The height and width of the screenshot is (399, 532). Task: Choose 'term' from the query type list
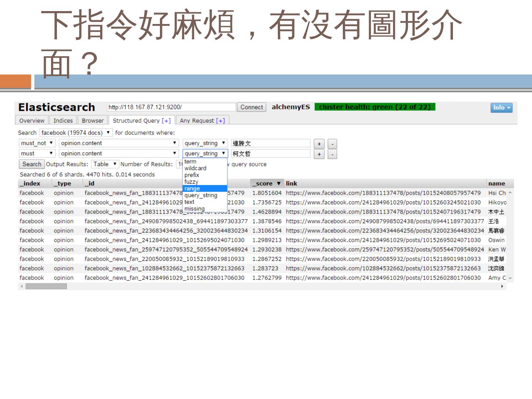(x=205, y=161)
